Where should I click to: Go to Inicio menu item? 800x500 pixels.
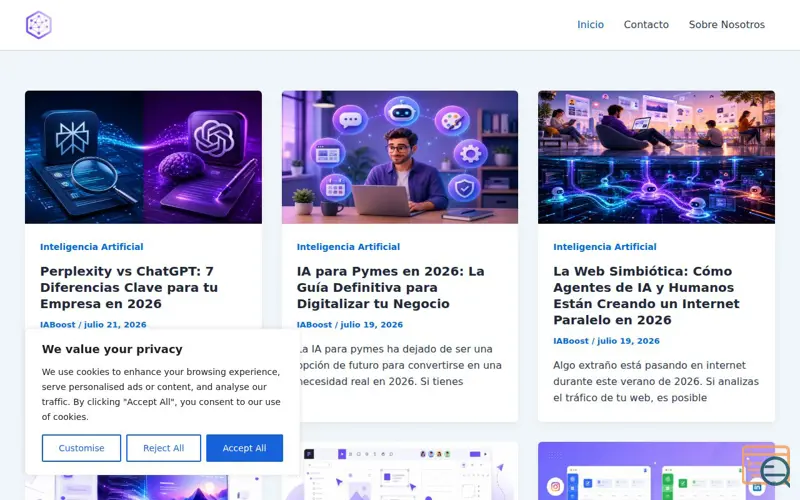click(x=590, y=24)
